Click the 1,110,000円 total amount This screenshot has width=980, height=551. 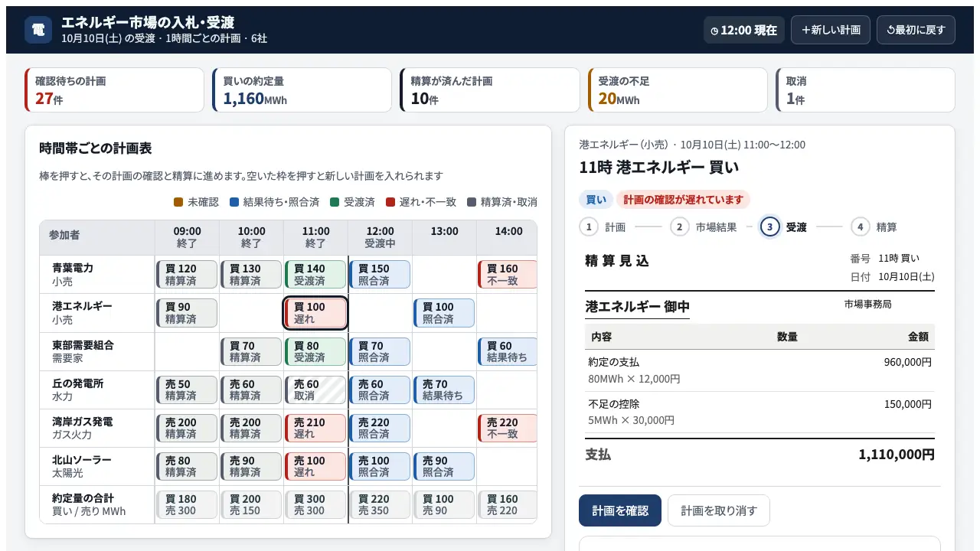coord(897,455)
